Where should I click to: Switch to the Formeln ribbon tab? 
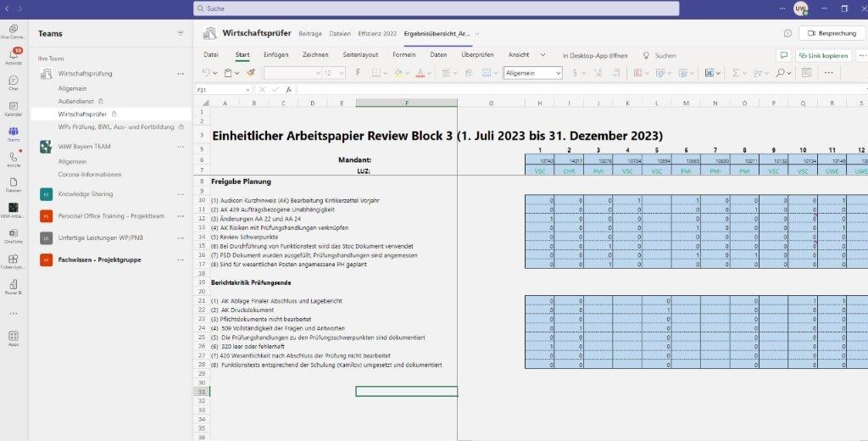(404, 55)
